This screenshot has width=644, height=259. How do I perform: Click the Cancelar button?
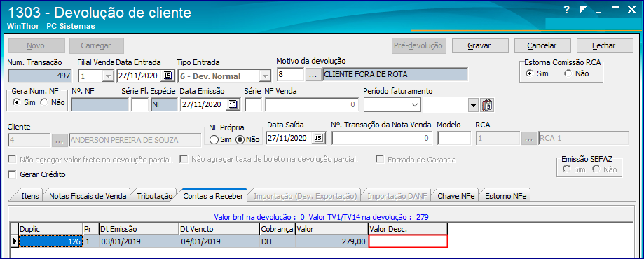[x=542, y=45]
